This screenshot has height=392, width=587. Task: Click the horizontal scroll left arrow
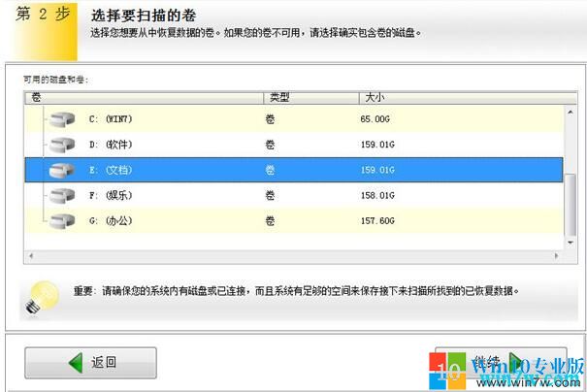tap(31, 256)
